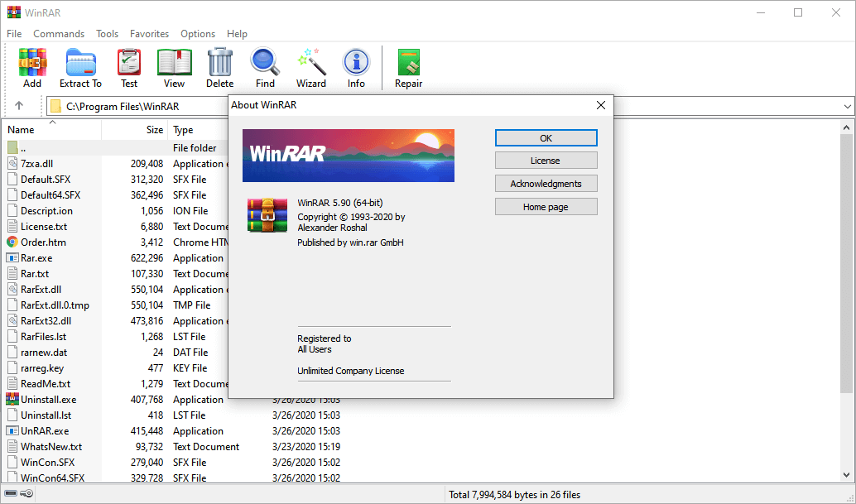This screenshot has height=504, width=856.
Task: Click the file list scrollbar down arrow
Action: (x=847, y=474)
